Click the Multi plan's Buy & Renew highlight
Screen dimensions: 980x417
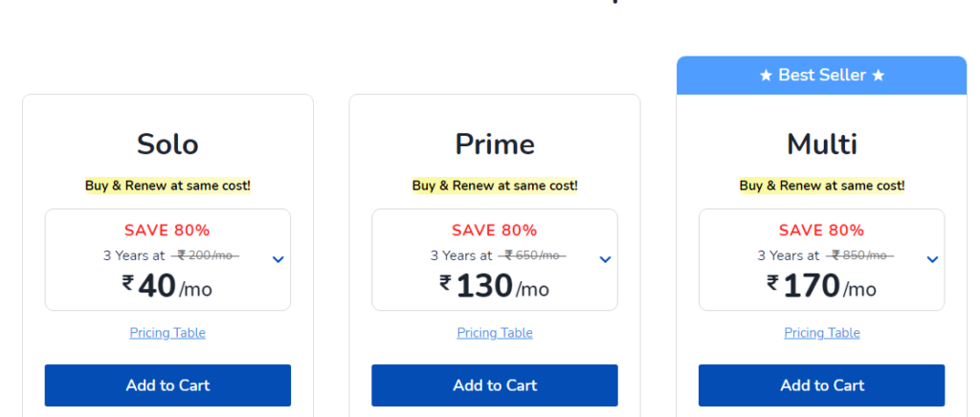click(822, 186)
